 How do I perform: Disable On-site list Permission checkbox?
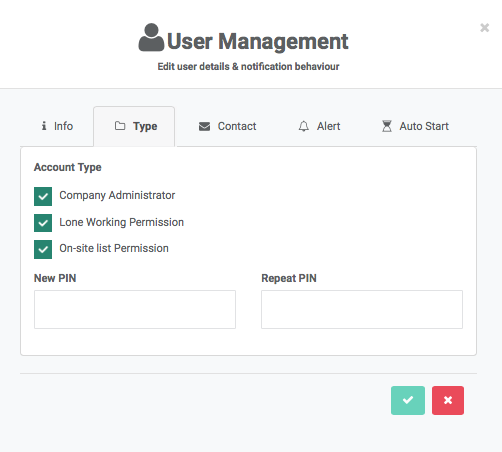[43, 249]
